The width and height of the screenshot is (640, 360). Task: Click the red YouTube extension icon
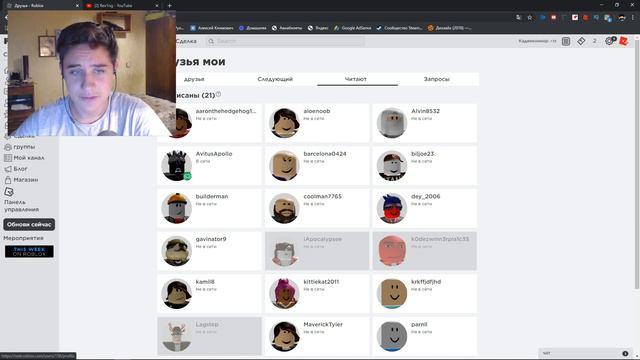coord(553,18)
